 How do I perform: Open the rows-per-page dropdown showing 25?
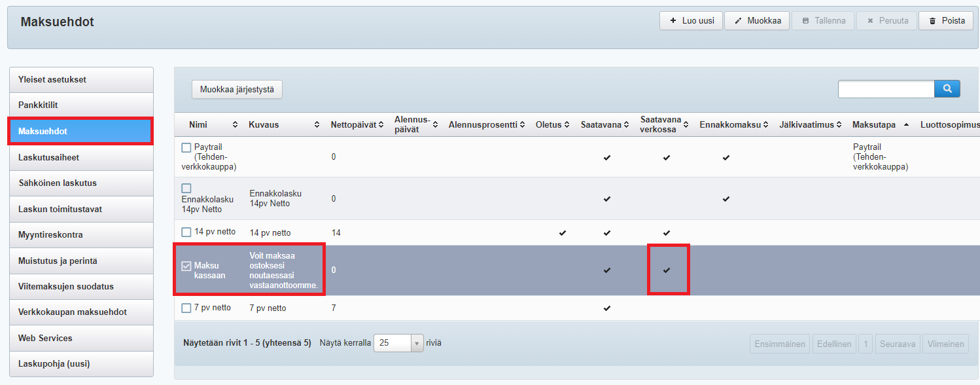417,343
